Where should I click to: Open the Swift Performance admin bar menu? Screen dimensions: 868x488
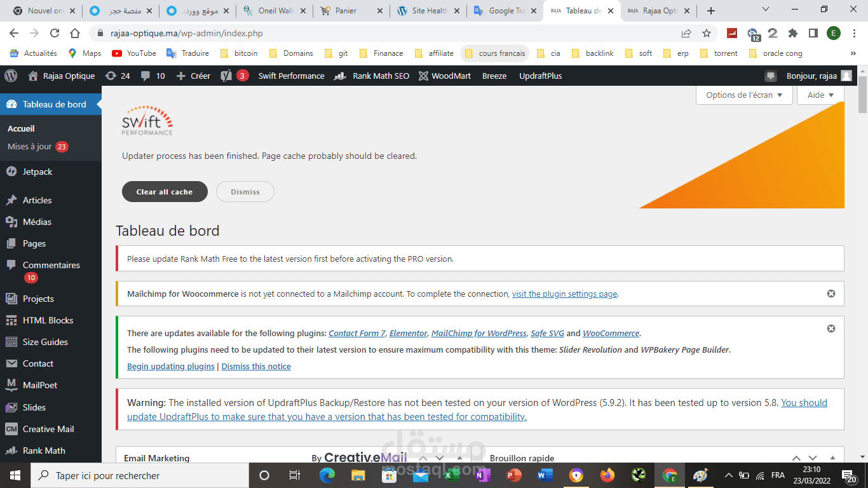pyautogui.click(x=291, y=76)
